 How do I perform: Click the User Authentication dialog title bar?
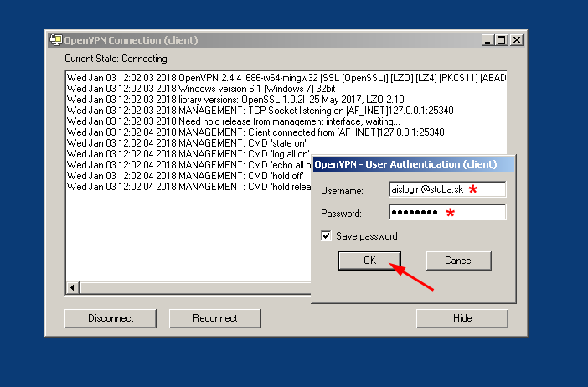(414, 164)
